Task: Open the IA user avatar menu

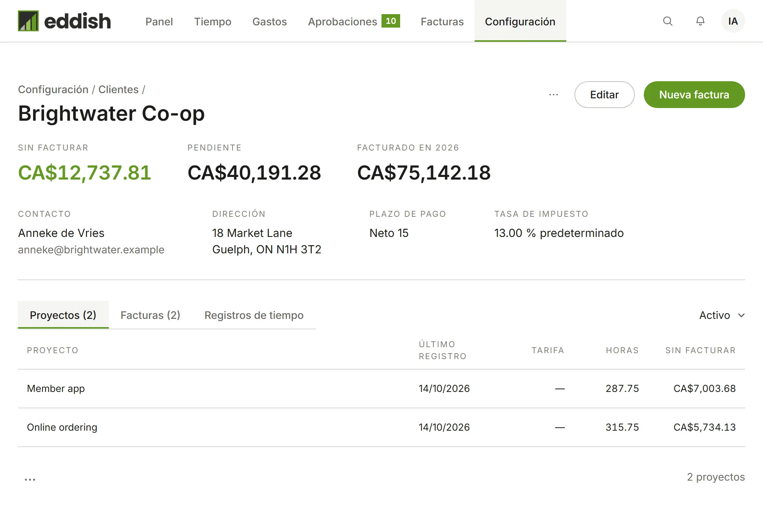Action: click(733, 21)
